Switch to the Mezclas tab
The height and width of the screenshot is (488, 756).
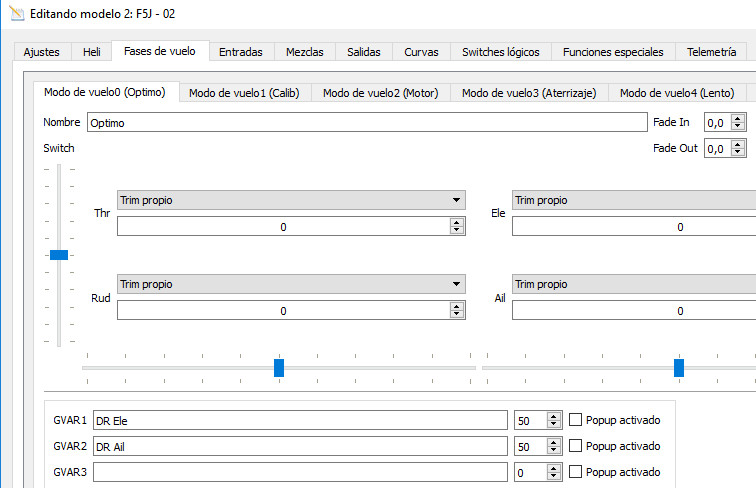304,52
